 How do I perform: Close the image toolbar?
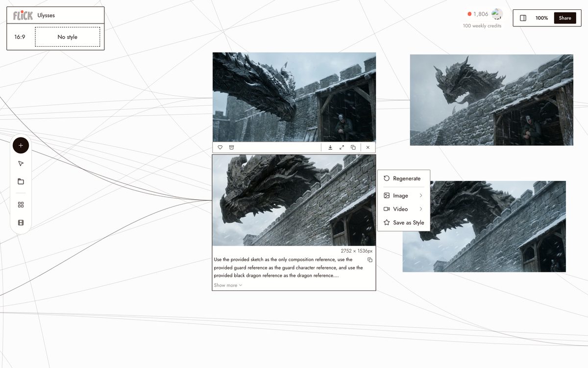coord(368,147)
